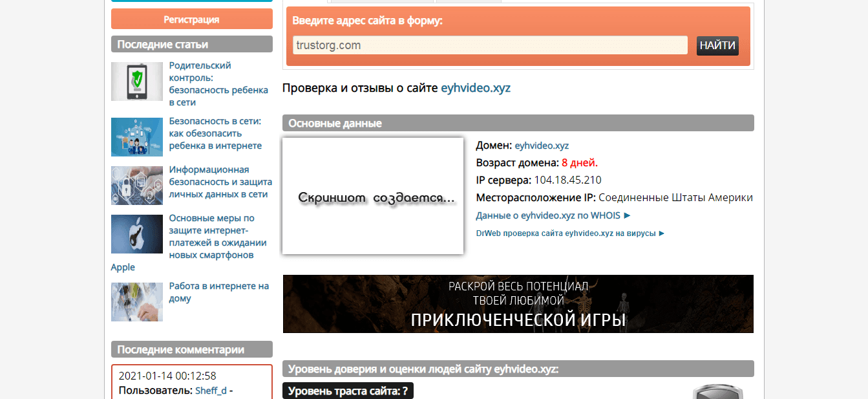This screenshot has width=868, height=399.
Task: Click the padlock thumbnail for information security article
Action: tap(136, 186)
